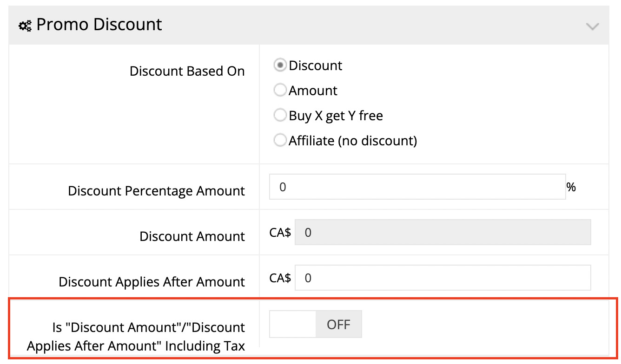
Task: Select the Discount radio button
Action: 280,65
